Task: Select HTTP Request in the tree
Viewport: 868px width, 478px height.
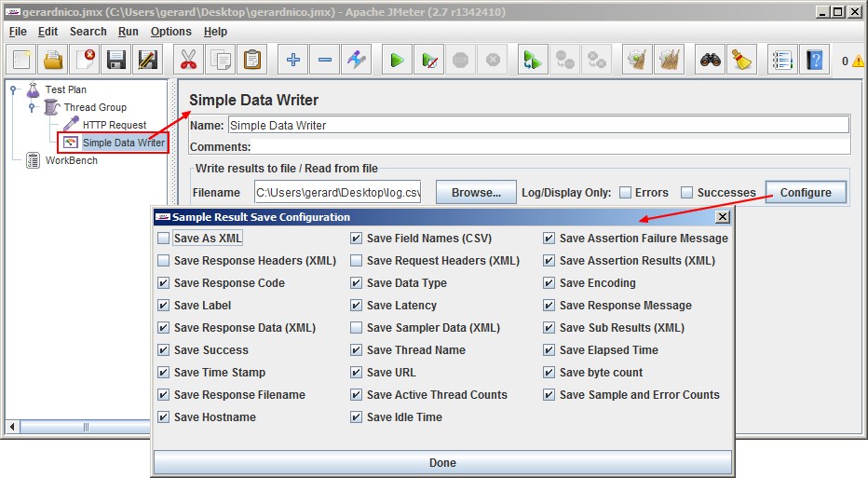Action: (114, 125)
